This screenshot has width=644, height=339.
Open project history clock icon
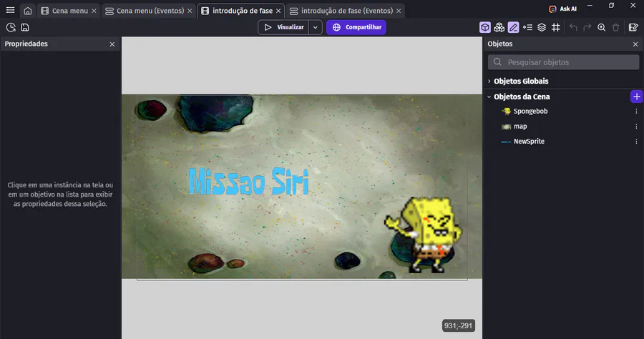click(11, 27)
